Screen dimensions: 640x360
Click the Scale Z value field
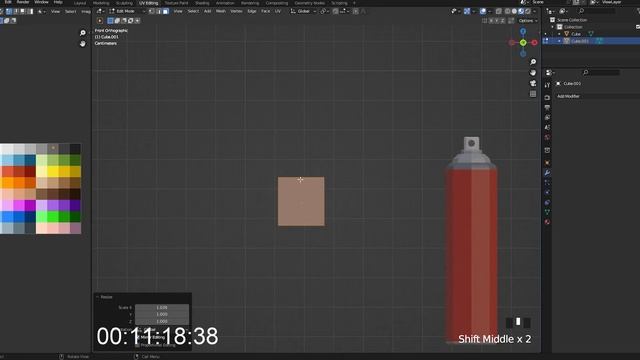click(x=162, y=321)
